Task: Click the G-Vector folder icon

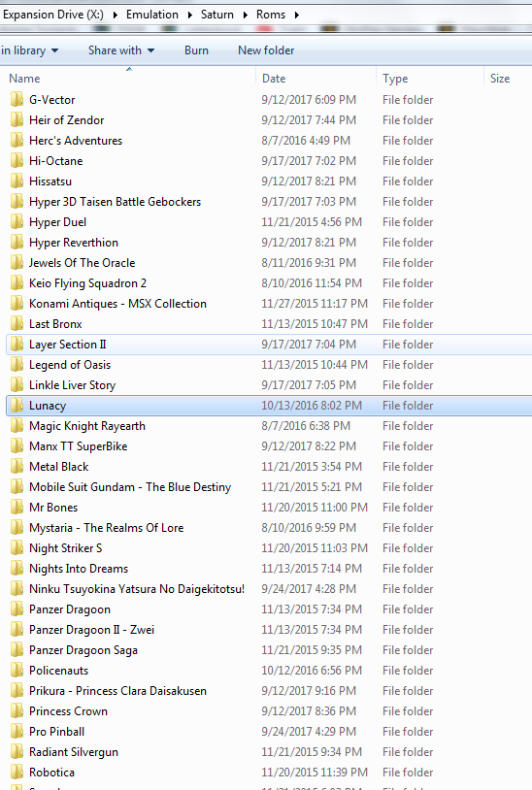Action: [x=17, y=99]
